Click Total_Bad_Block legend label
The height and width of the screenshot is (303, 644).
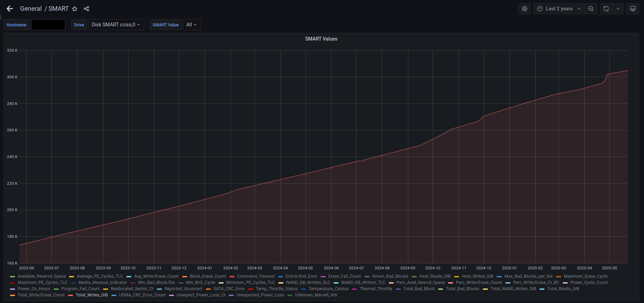click(x=419, y=289)
